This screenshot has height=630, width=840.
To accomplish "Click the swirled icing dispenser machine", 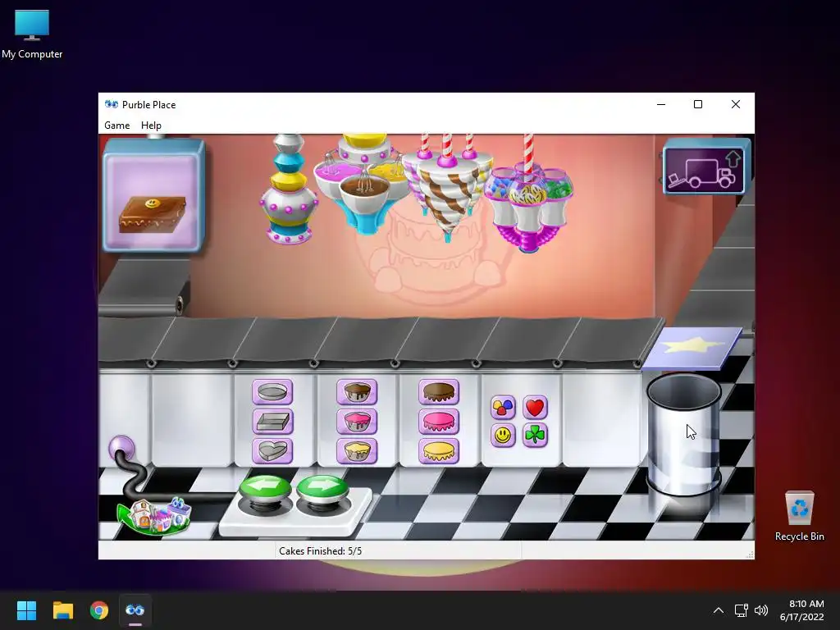I will [447, 188].
